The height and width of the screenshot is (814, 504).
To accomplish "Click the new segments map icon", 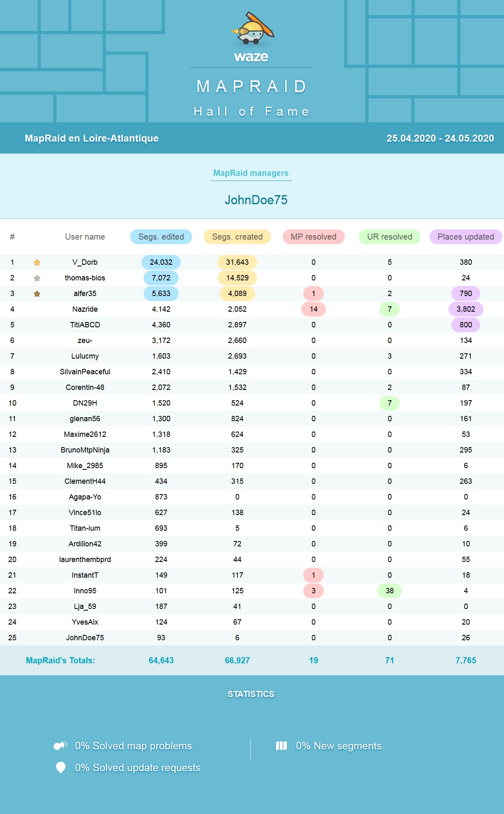I will (x=281, y=746).
